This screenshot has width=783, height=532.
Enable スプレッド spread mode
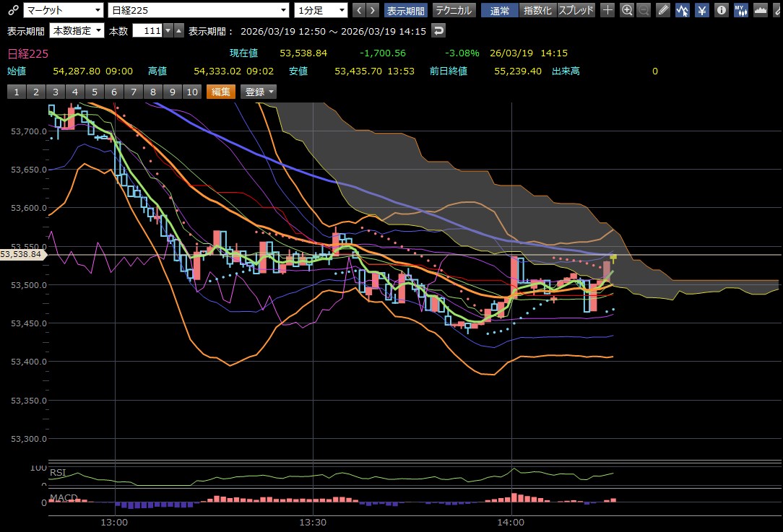576,10
